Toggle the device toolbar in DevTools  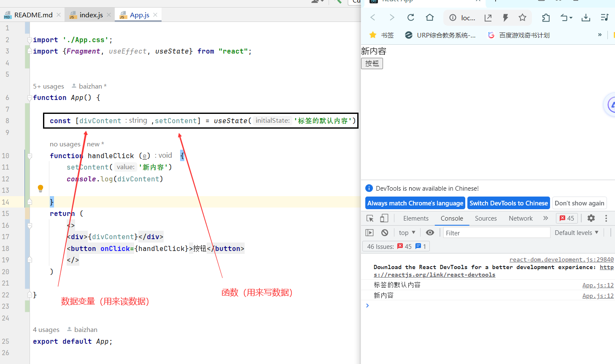tap(384, 218)
